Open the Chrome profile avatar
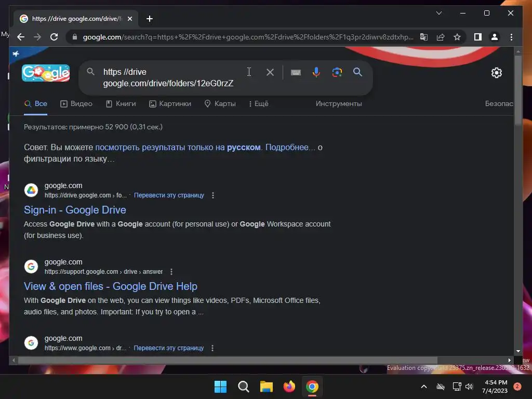The image size is (532, 399). (495, 37)
